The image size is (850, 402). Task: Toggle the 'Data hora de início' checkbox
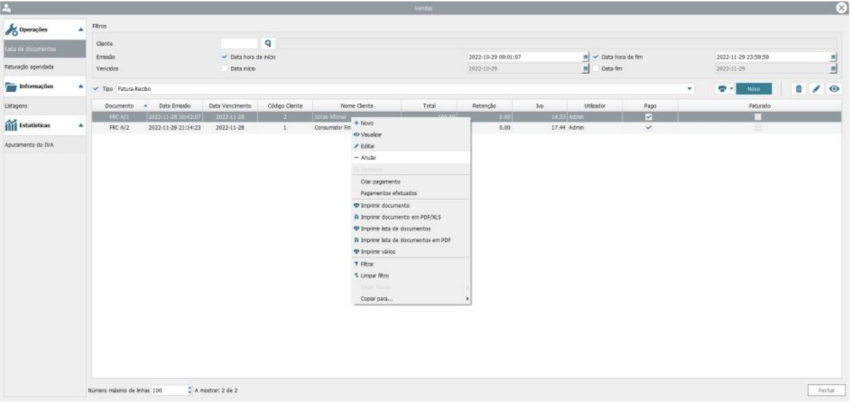tap(225, 57)
